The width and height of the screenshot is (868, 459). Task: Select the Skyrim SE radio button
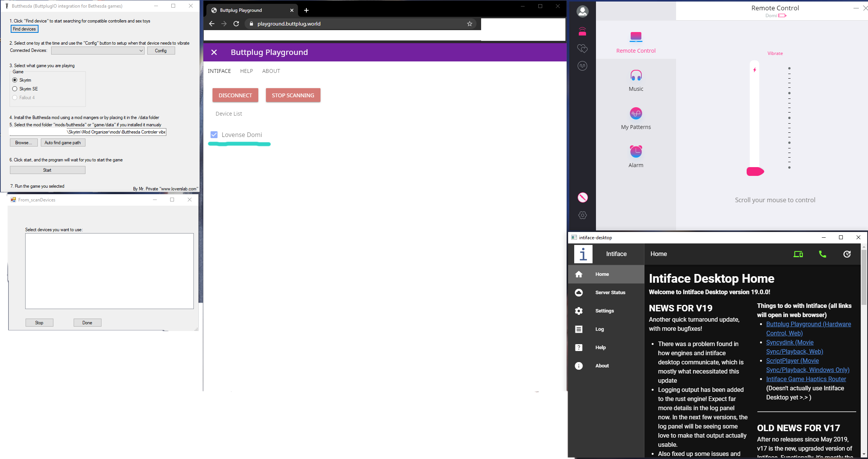coord(15,89)
